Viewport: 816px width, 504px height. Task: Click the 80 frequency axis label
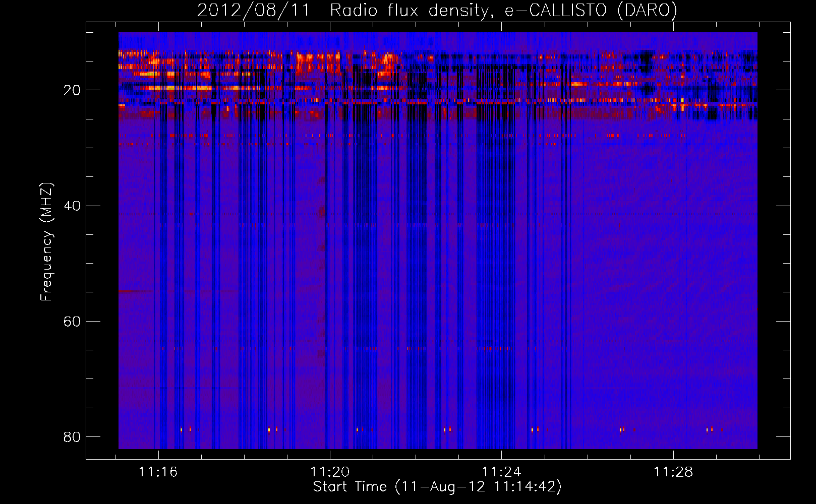(72, 436)
